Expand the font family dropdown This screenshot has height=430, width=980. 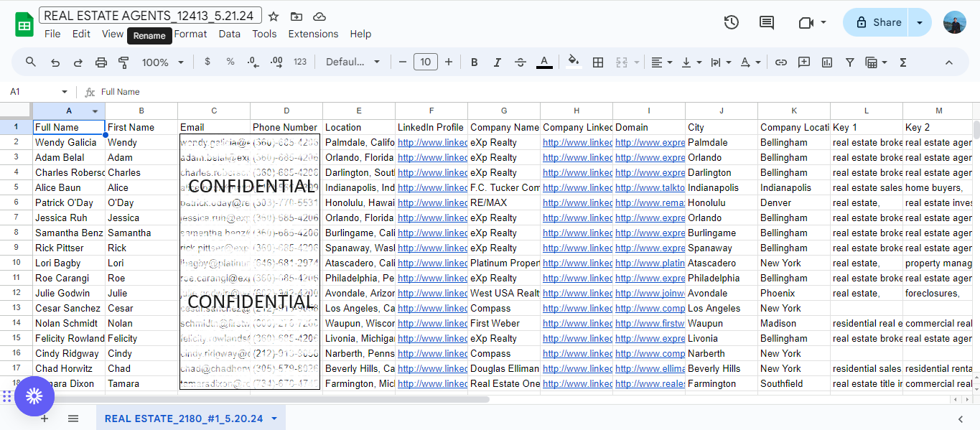[x=353, y=62]
